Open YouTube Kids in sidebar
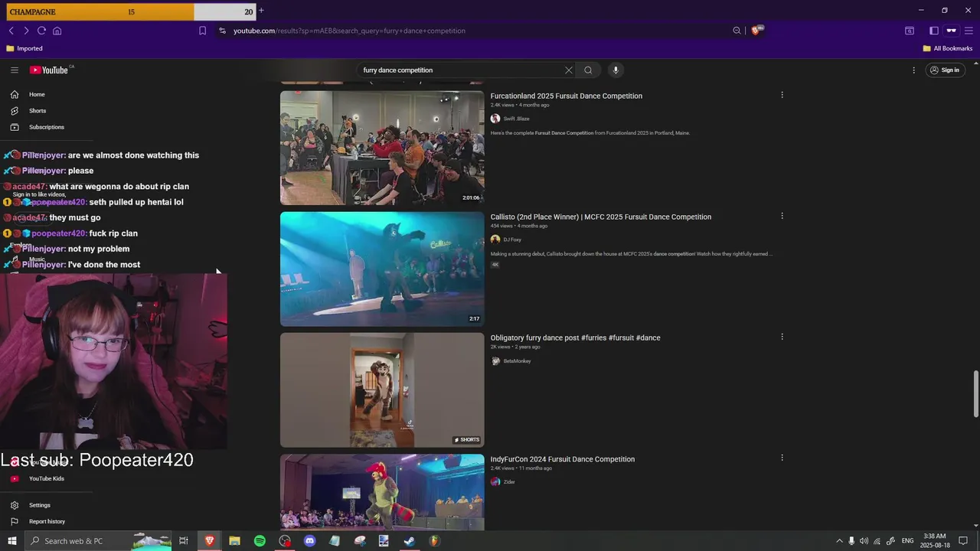 [x=46, y=478]
